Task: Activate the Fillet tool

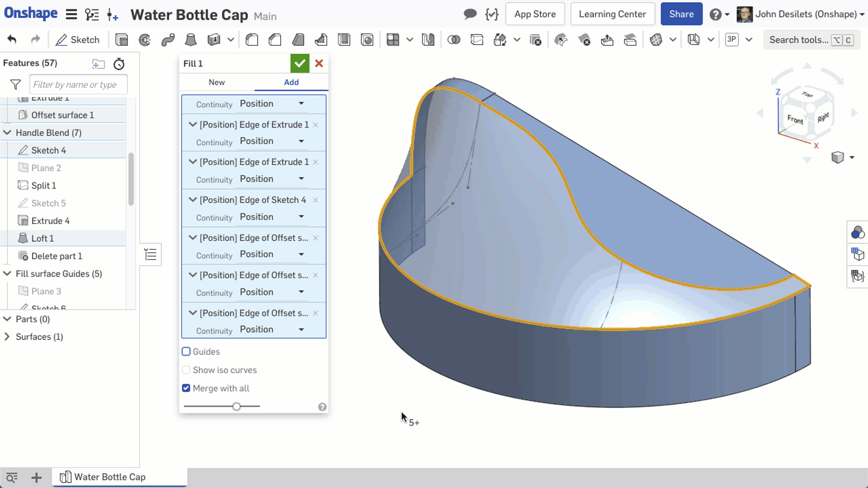Action: (252, 40)
